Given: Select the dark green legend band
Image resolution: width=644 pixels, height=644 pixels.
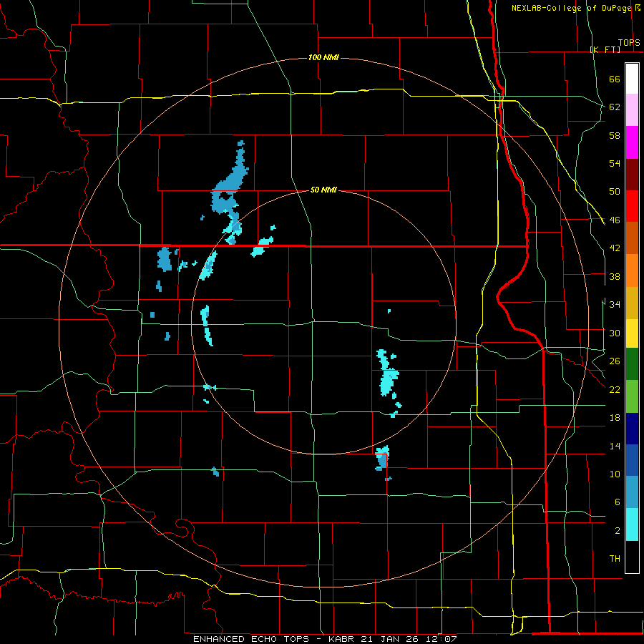Looking at the screenshot, I should pos(632,364).
